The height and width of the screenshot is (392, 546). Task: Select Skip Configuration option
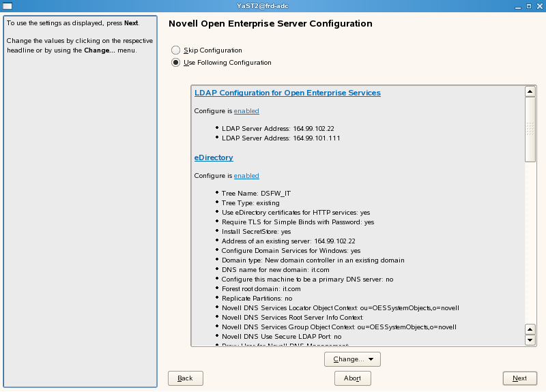click(176, 50)
